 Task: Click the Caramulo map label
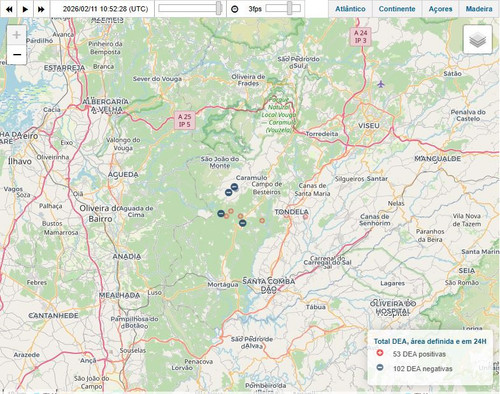click(251, 178)
